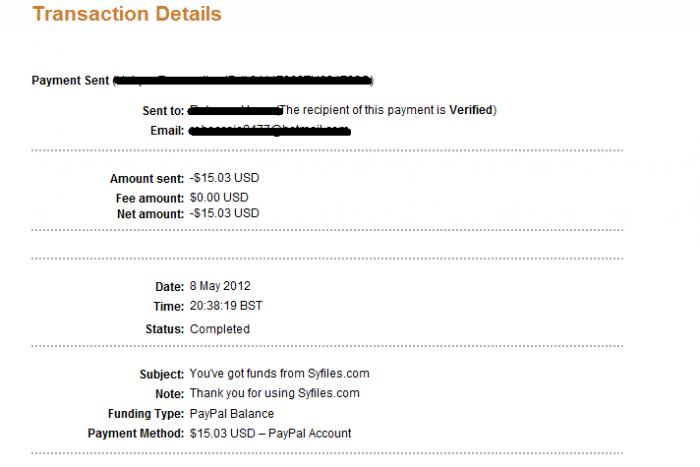This screenshot has height=467, width=700.
Task: Click the Fee amount value $0.00 USD
Action: coord(219,197)
